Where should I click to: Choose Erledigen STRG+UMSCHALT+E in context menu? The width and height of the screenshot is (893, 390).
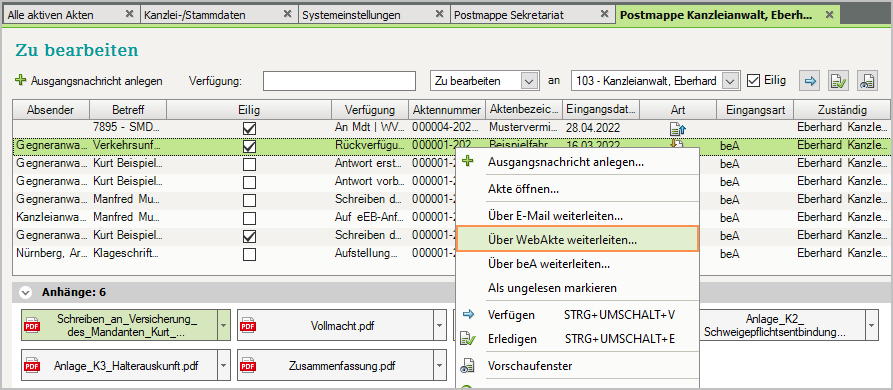pos(577,339)
